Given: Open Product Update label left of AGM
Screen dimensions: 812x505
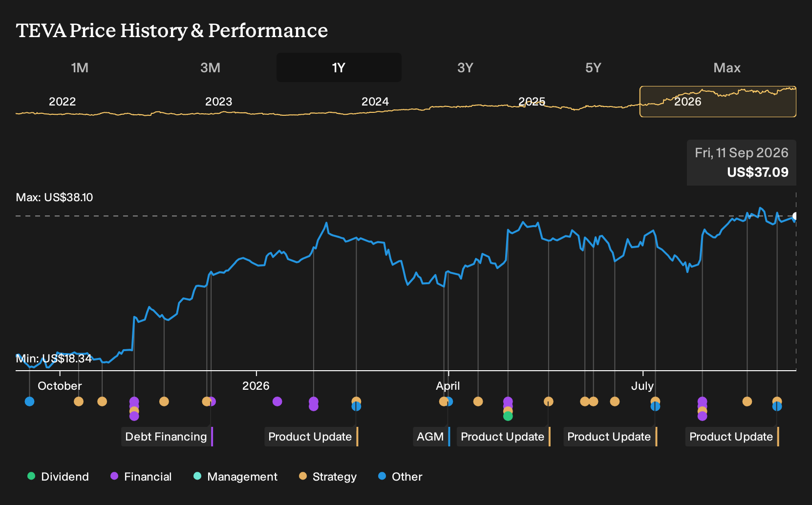Looking at the screenshot, I should coord(311,437).
